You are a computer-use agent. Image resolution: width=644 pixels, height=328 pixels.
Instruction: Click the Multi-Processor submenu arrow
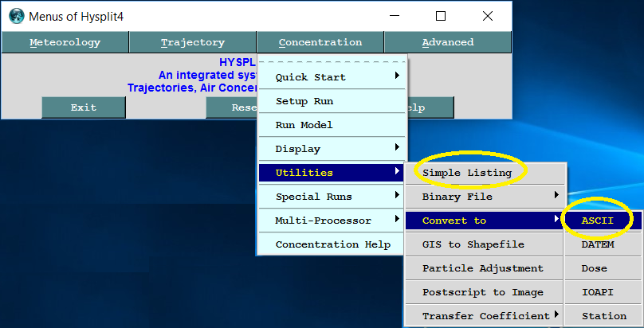[397, 218]
